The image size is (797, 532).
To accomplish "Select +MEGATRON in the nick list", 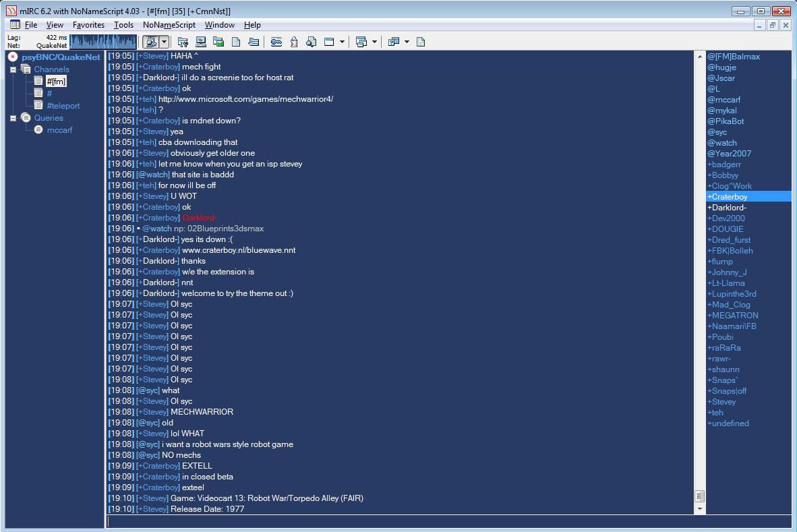I will click(732, 315).
